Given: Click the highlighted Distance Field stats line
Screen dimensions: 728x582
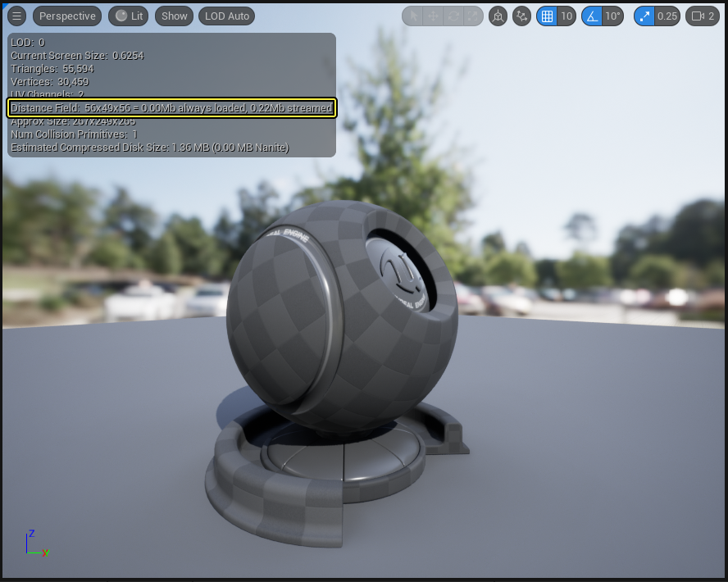Looking at the screenshot, I should (172, 107).
